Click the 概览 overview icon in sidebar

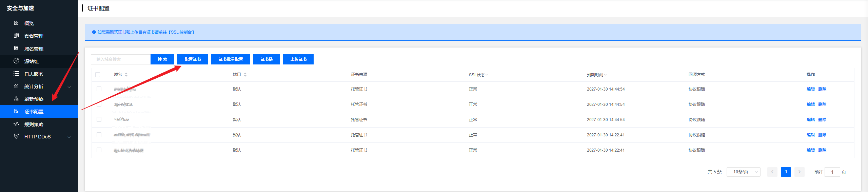tap(16, 23)
